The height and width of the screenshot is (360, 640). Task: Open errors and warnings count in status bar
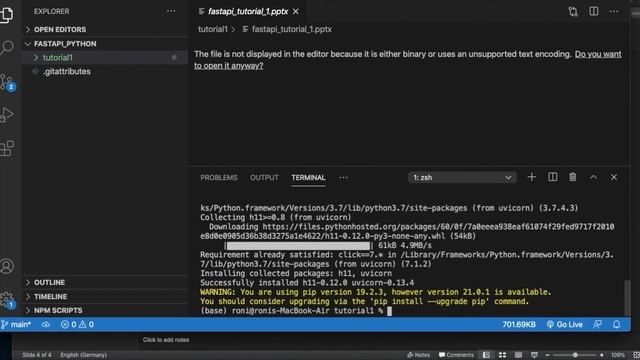point(78,324)
